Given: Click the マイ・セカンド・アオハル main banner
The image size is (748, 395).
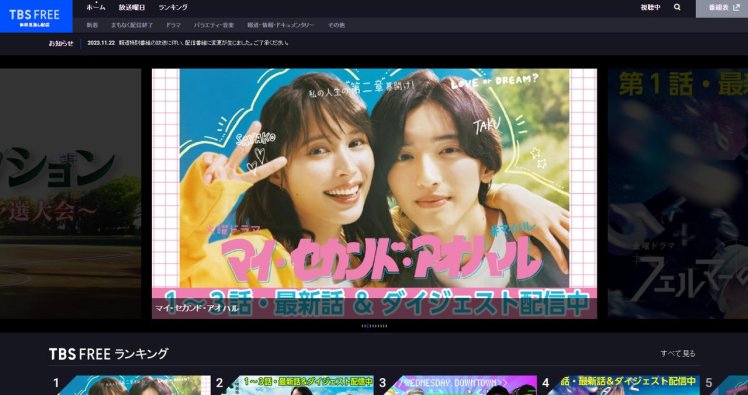Looking at the screenshot, I should [374, 194].
